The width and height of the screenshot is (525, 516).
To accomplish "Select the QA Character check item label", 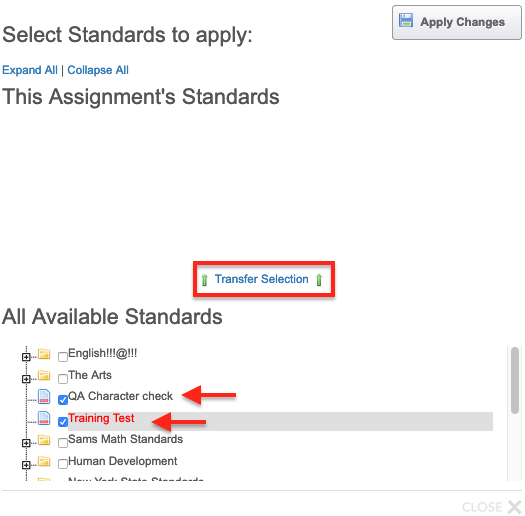I will click(121, 396).
